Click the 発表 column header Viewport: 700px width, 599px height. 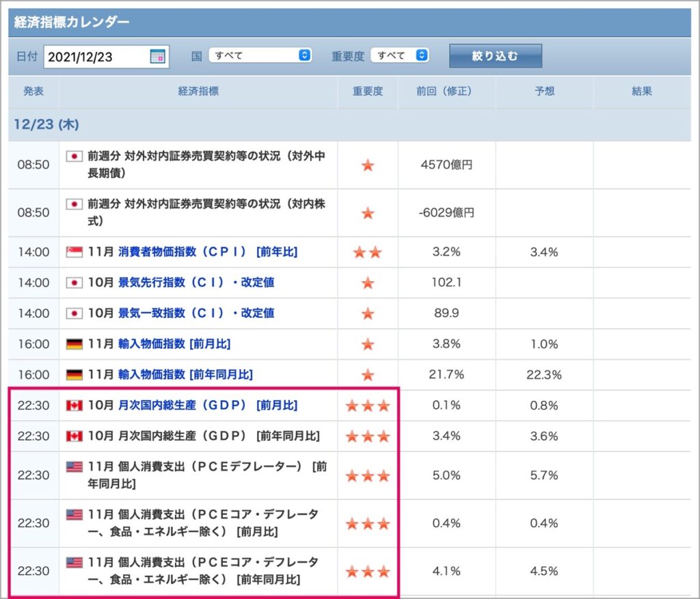tap(33, 91)
